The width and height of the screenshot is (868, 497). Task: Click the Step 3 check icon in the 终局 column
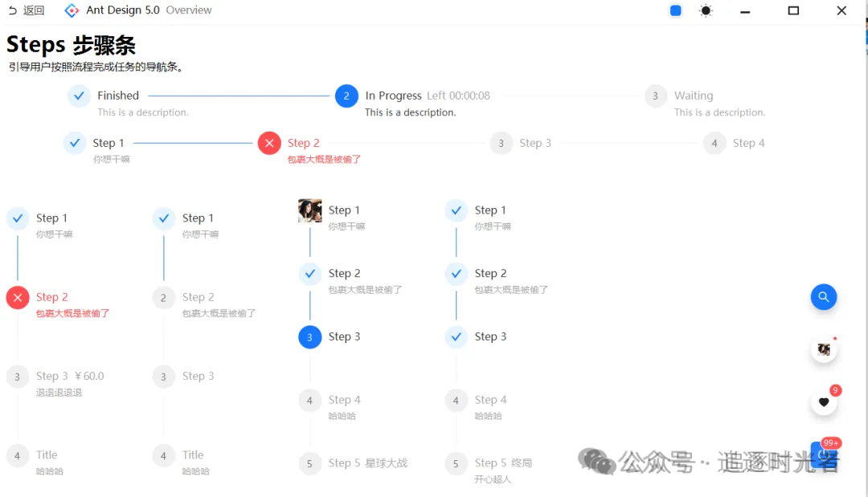tap(457, 337)
